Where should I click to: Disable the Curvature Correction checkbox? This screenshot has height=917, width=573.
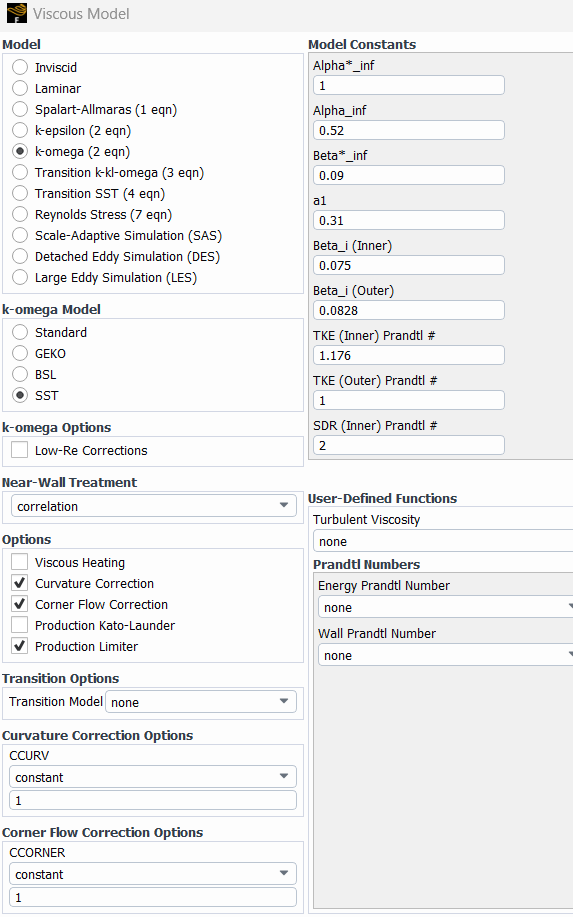[20, 583]
